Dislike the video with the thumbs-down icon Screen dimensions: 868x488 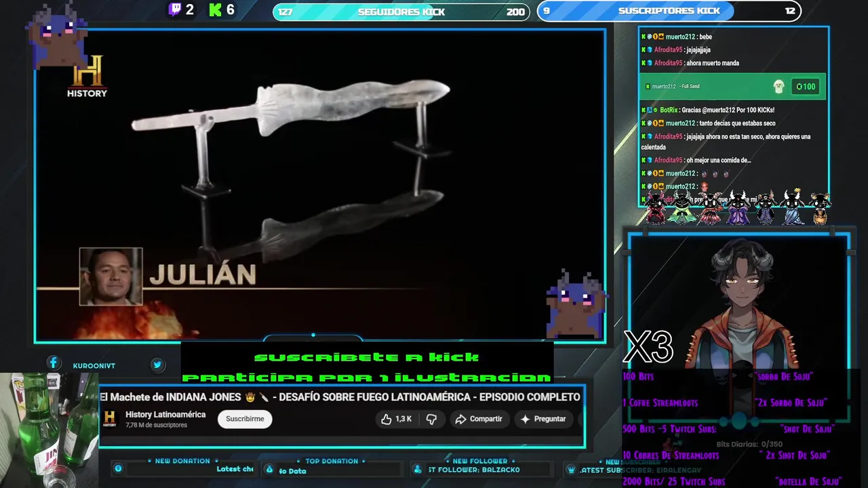coord(431,419)
